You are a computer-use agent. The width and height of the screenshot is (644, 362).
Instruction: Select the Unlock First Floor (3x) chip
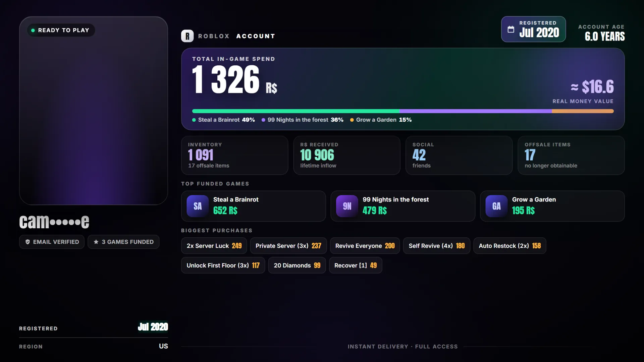tap(223, 265)
